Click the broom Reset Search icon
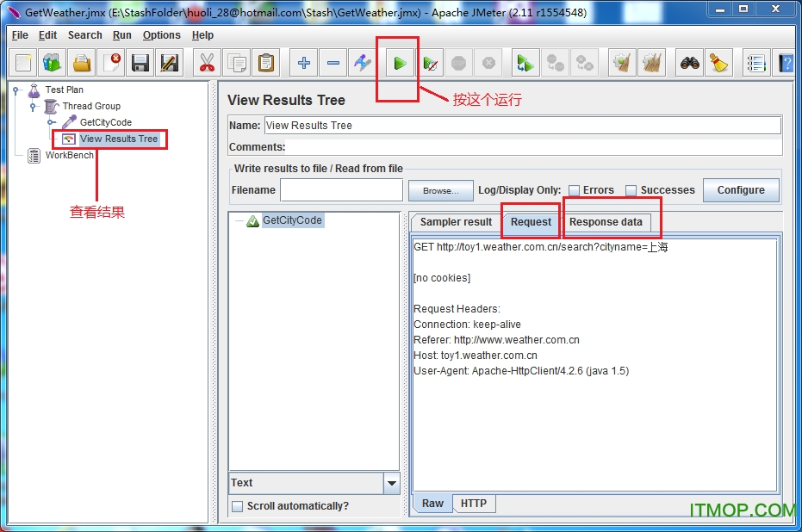Viewport: 802px width, 532px height. pos(718,63)
